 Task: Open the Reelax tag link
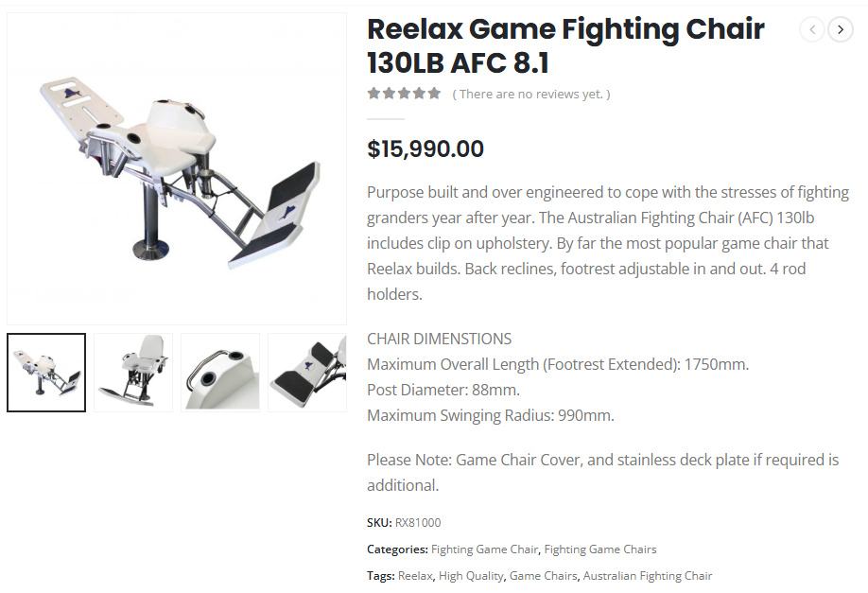click(x=415, y=576)
